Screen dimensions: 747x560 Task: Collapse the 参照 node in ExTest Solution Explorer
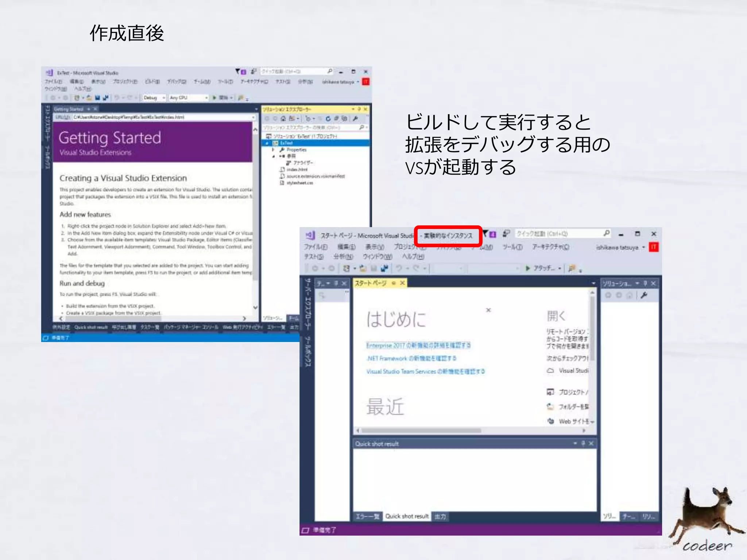tap(273, 156)
